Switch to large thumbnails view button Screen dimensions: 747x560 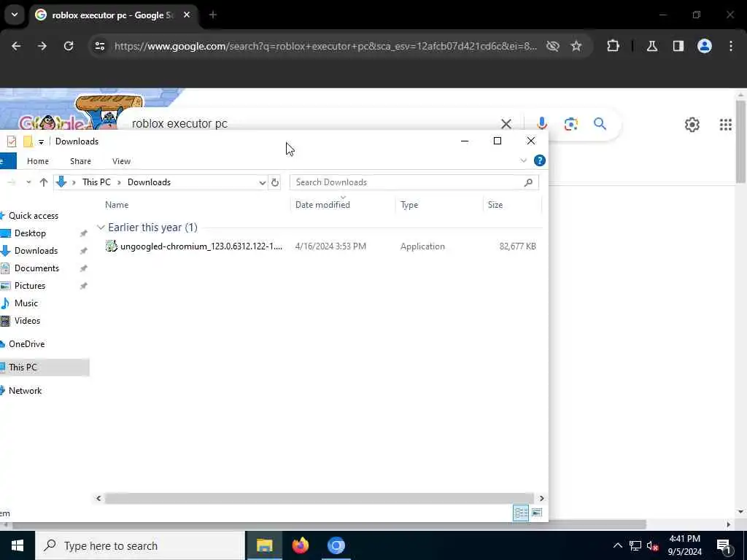pyautogui.click(x=537, y=513)
